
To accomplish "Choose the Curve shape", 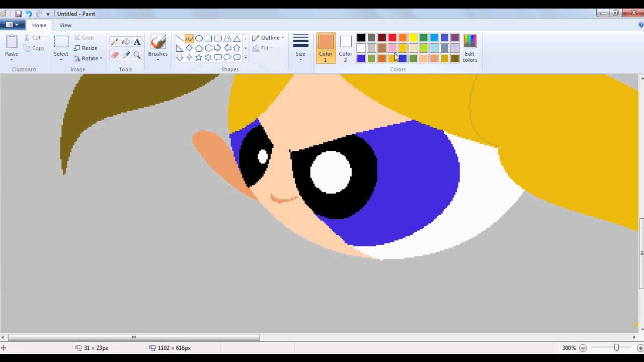I will (x=189, y=39).
